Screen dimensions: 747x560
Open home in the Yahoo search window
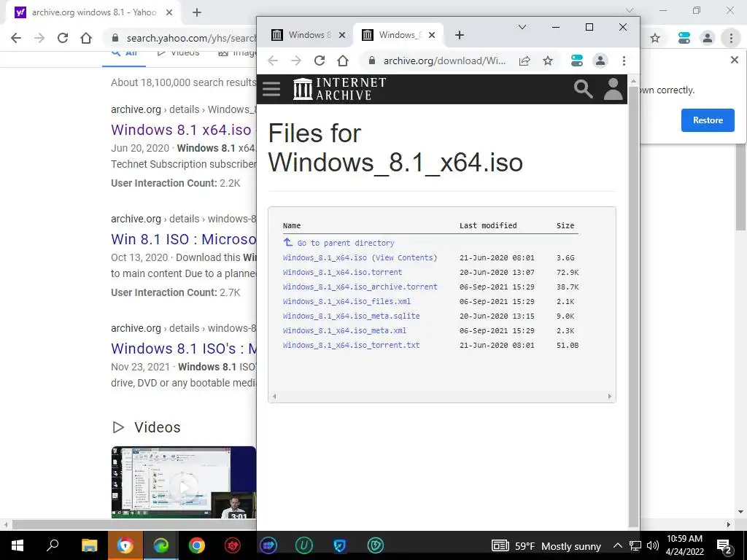pyautogui.click(x=86, y=38)
